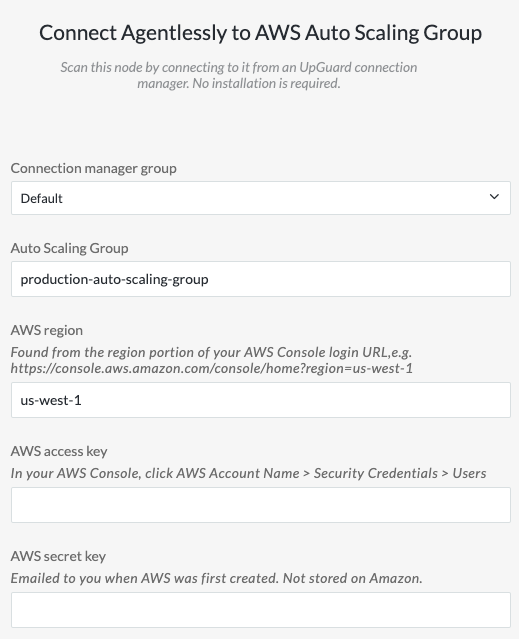Focus the empty AWS access key field

point(261,505)
